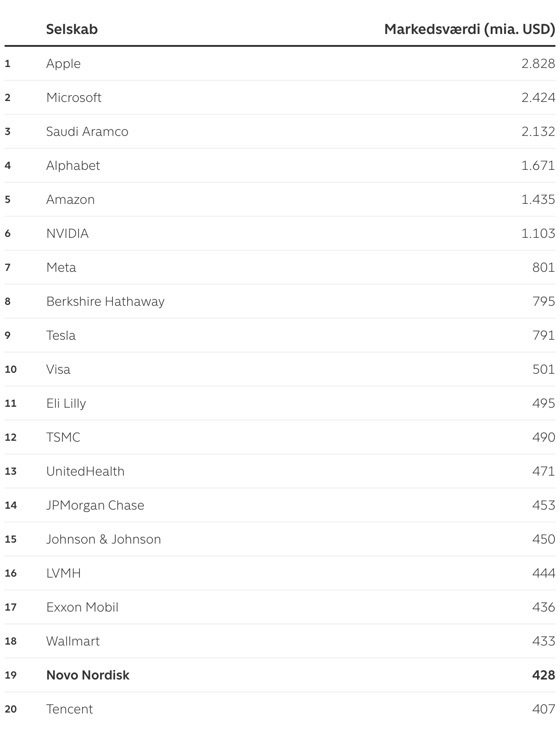Viewport: 560px width, 730px height.
Task: Click the Microsoft row name
Action: coord(73,97)
